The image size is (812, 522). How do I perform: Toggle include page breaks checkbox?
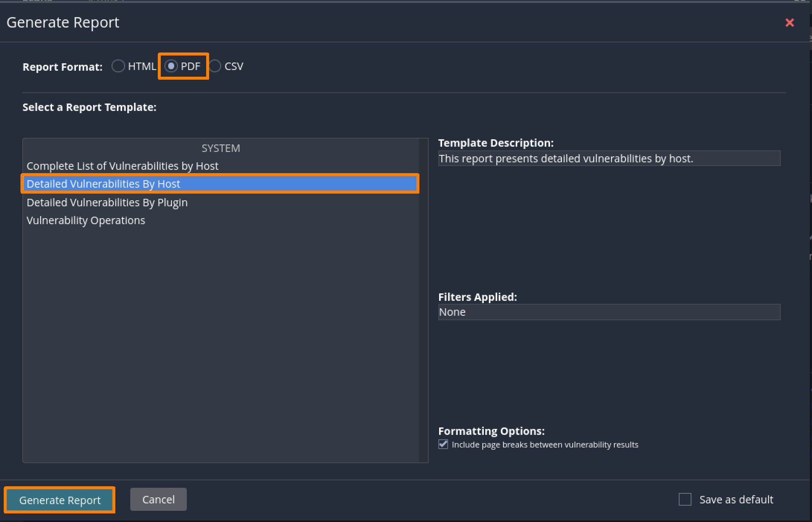[443, 445]
